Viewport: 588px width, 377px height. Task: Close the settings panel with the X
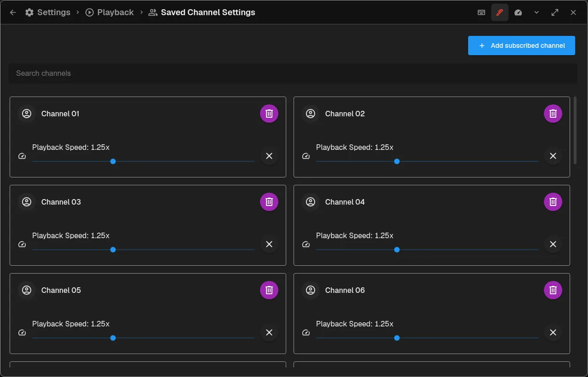click(573, 12)
